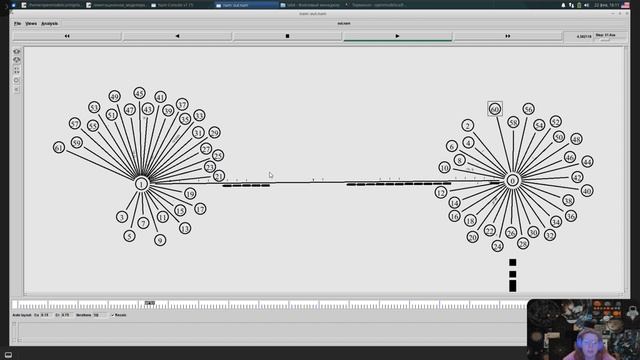Select node 44

587,162
